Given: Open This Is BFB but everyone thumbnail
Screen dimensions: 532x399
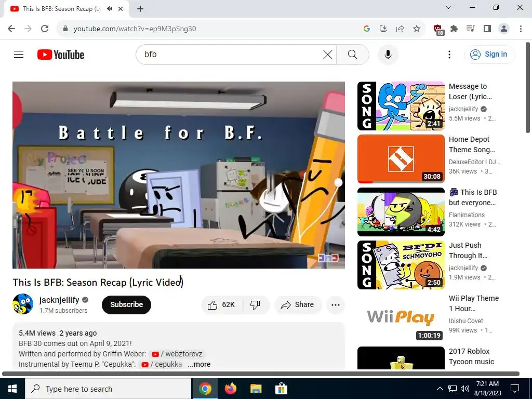Looking at the screenshot, I should [401, 212].
